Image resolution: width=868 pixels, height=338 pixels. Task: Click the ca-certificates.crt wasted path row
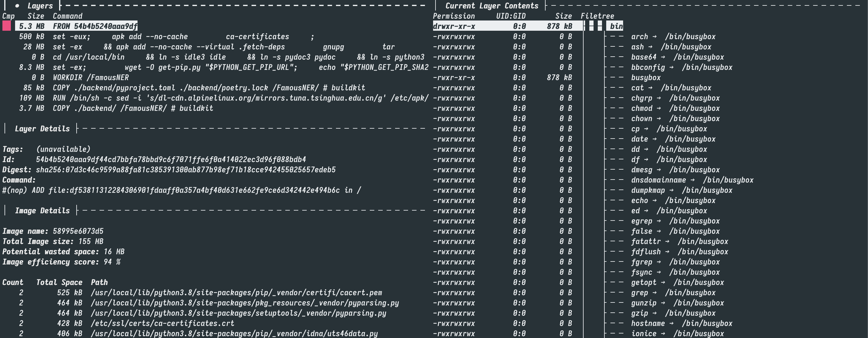(162, 323)
